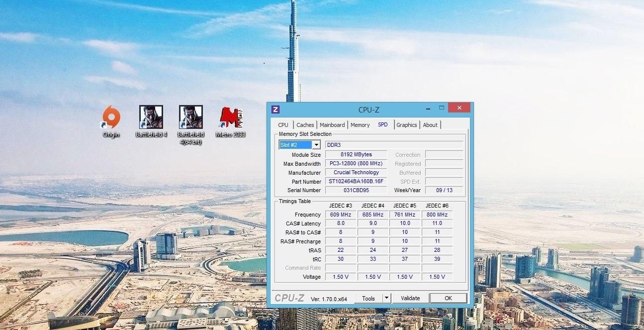Click the empty Correction field
Image resolution: width=644 pixels, height=330 pixels.
coord(444,155)
